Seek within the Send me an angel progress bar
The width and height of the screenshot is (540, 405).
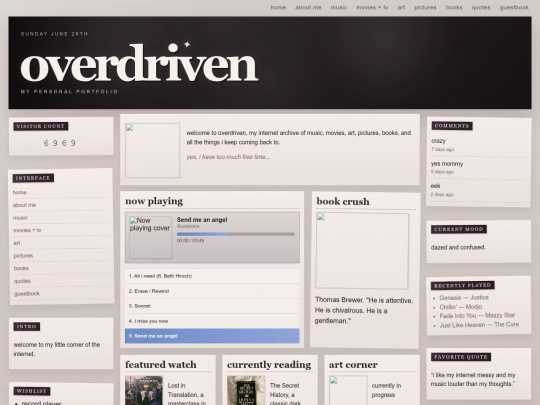[x=236, y=234]
